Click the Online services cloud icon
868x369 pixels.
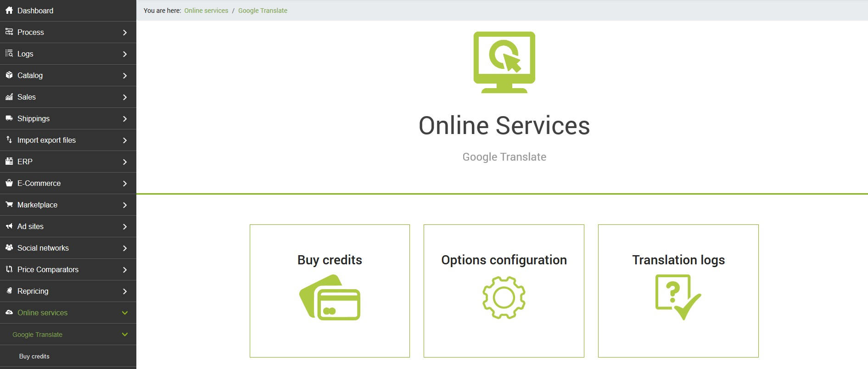pyautogui.click(x=9, y=312)
